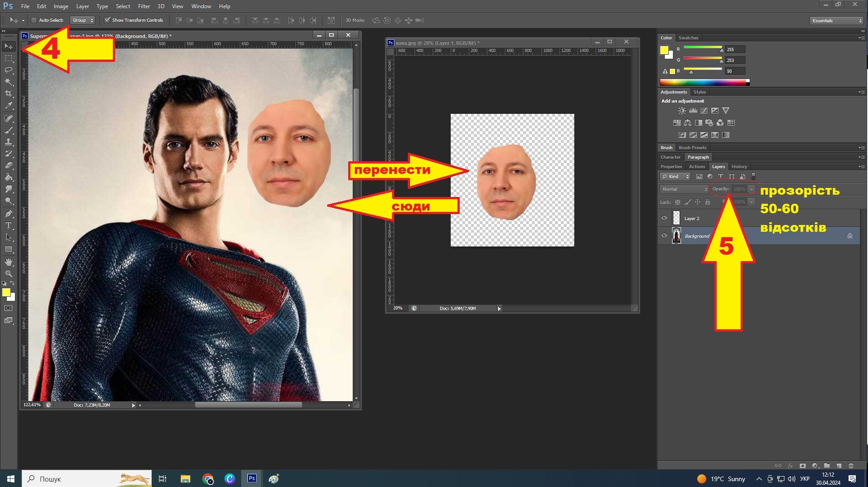Select the Clone Stamp tool

[9, 142]
